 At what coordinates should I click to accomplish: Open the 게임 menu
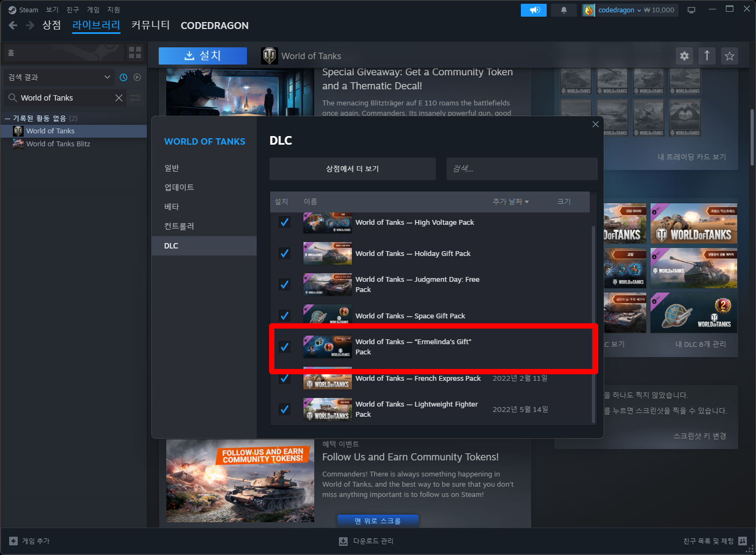(x=93, y=10)
